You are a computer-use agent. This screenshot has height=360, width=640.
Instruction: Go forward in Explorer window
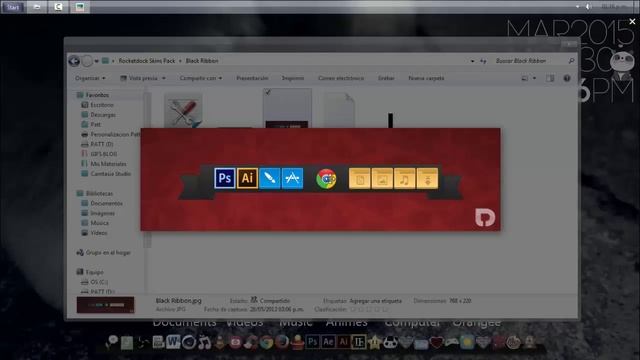click(x=87, y=61)
